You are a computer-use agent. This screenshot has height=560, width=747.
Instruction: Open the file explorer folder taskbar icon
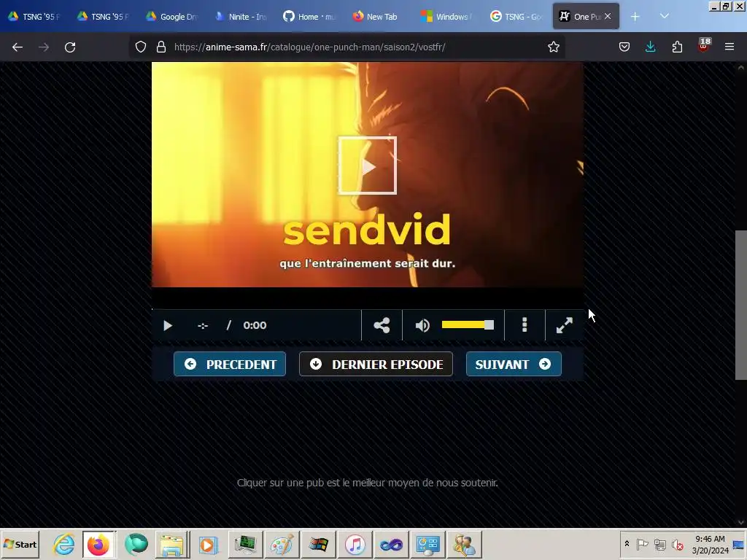(172, 544)
